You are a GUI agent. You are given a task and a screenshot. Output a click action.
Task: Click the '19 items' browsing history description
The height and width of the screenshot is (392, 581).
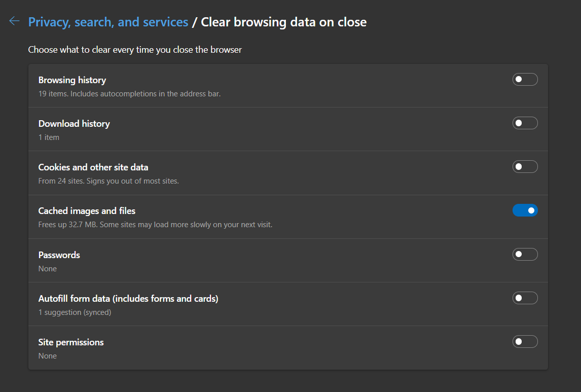(129, 93)
